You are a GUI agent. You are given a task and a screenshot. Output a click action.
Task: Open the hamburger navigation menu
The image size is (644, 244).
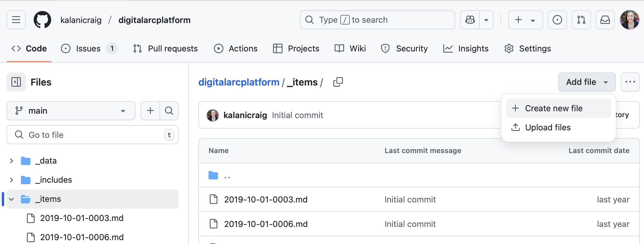pyautogui.click(x=16, y=20)
